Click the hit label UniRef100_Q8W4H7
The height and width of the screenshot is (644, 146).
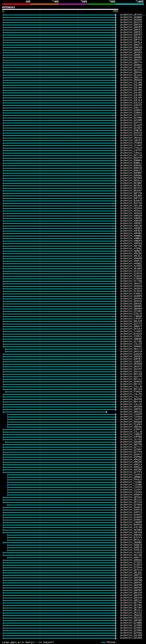click(x=131, y=50)
